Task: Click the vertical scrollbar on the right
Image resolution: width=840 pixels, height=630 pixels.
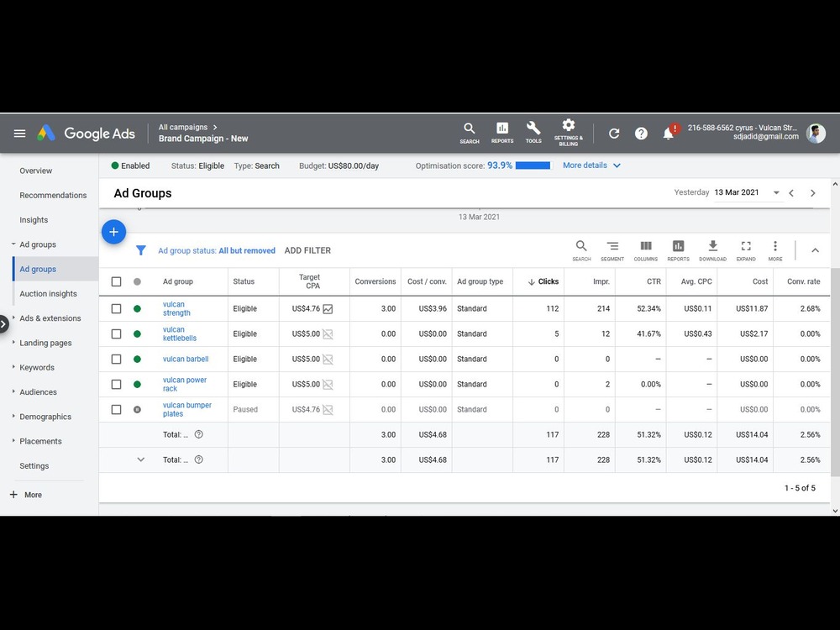Action: tap(835, 370)
